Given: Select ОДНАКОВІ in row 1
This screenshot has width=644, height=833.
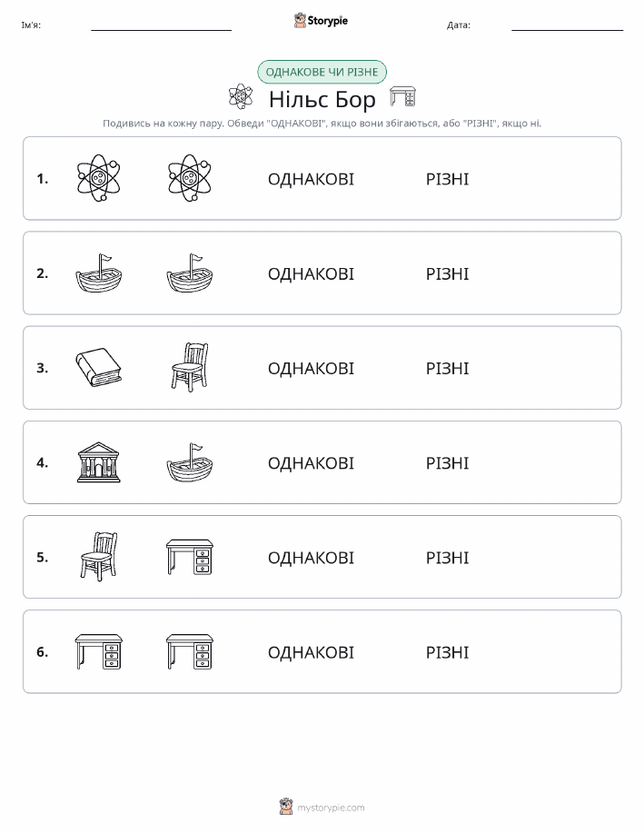Looking at the screenshot, I should click(311, 179).
